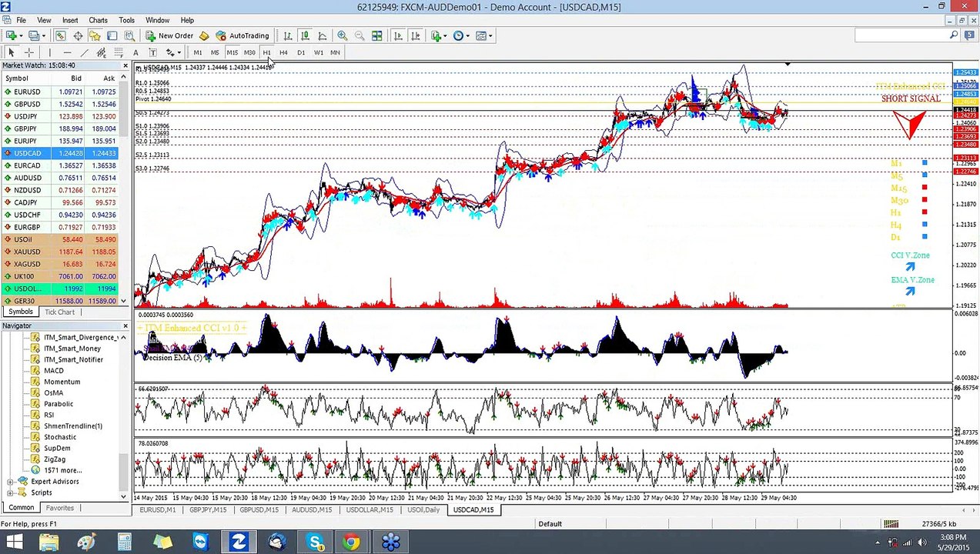
Task: Toggle the Data Window crosshair-target icon
Action: click(x=78, y=35)
